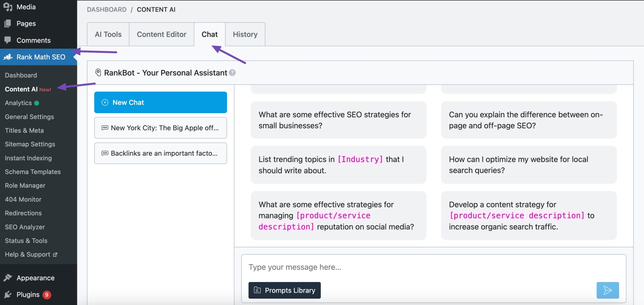Open the Pages menu

point(26,23)
